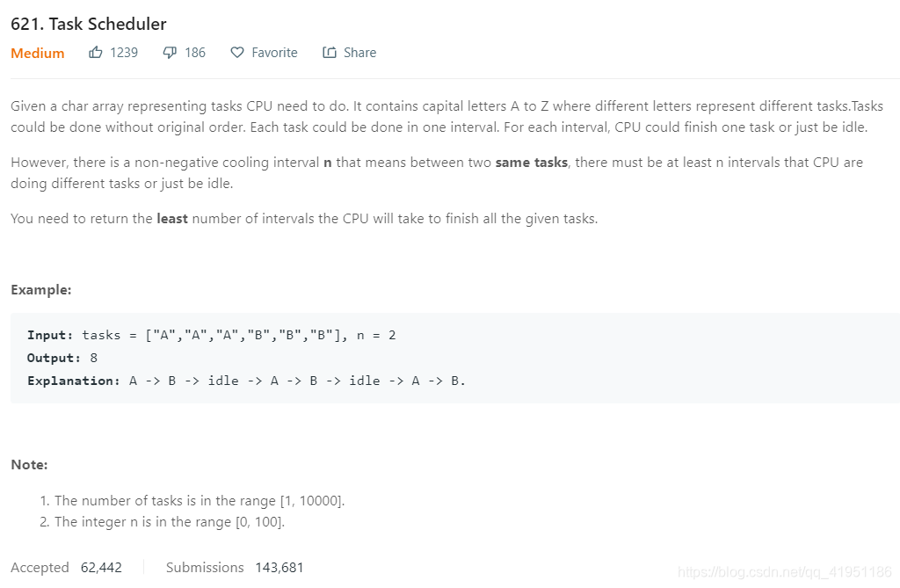This screenshot has height=588, width=900.
Task: Click the Submissions count 143,681
Action: (x=279, y=568)
